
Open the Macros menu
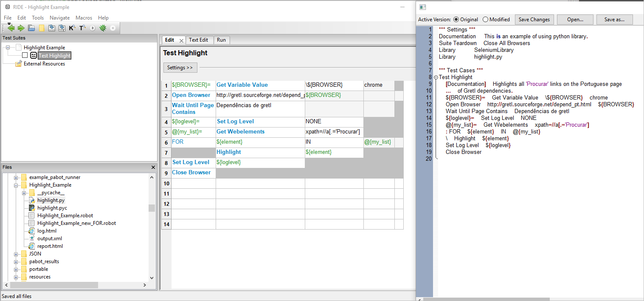[84, 18]
